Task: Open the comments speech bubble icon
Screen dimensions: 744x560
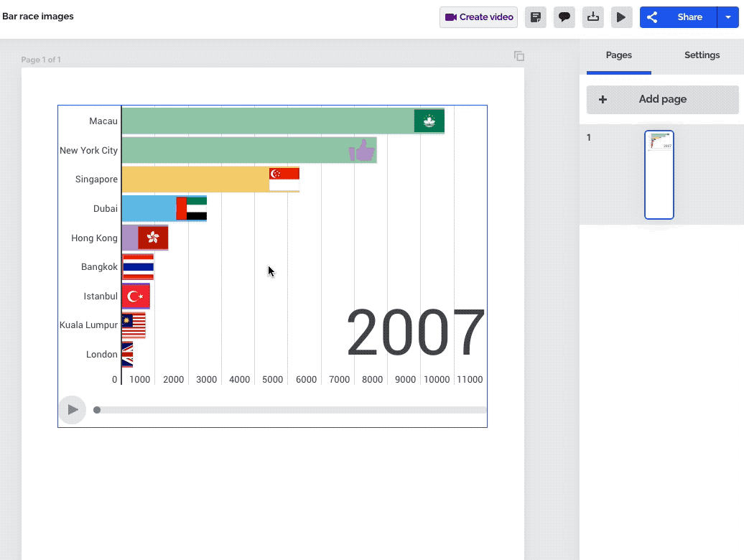Action: [x=564, y=17]
